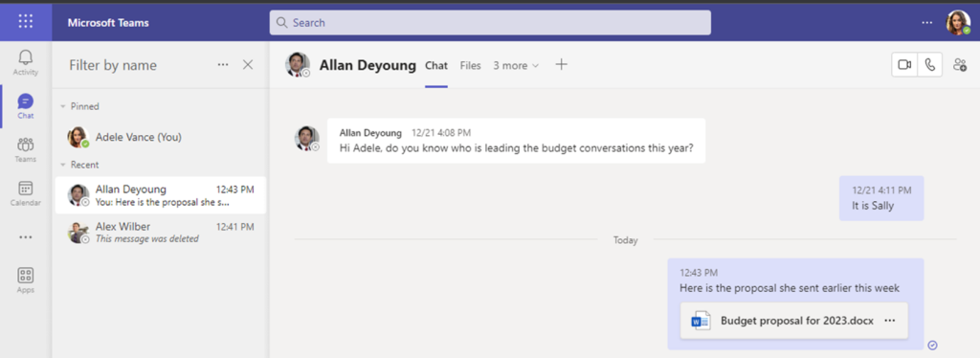
Task: Click the Word document icon on attachment
Action: [701, 321]
